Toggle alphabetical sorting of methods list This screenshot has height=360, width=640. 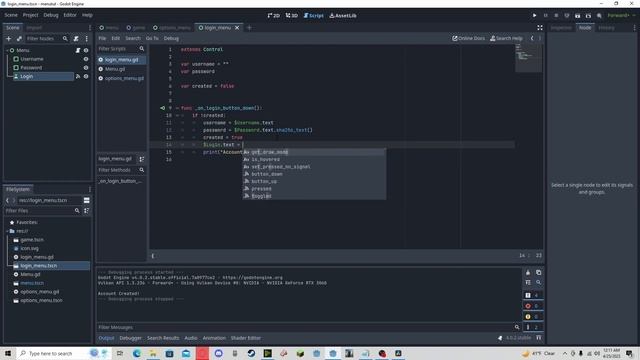[142, 159]
